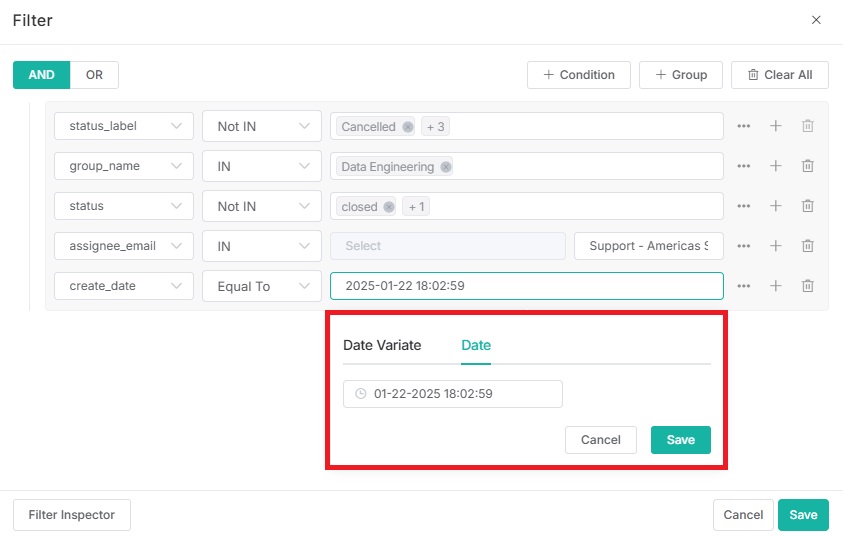This screenshot has width=843, height=537.
Task: Add condition after the status_label row
Action: tap(775, 126)
